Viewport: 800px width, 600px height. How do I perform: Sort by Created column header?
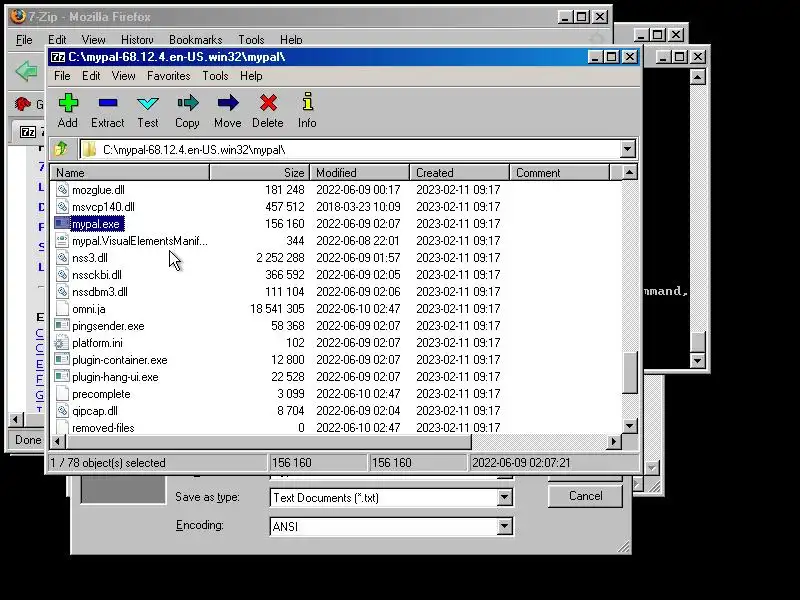click(460, 172)
